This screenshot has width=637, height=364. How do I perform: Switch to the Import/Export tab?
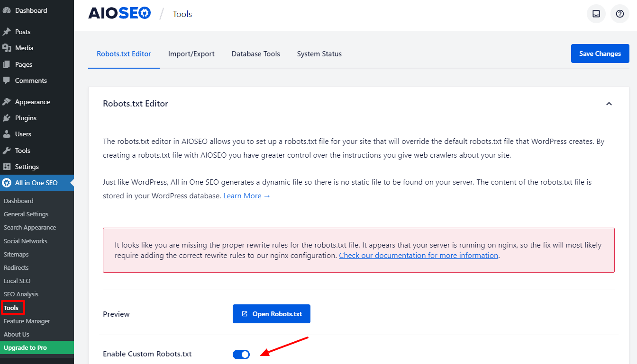tap(191, 54)
